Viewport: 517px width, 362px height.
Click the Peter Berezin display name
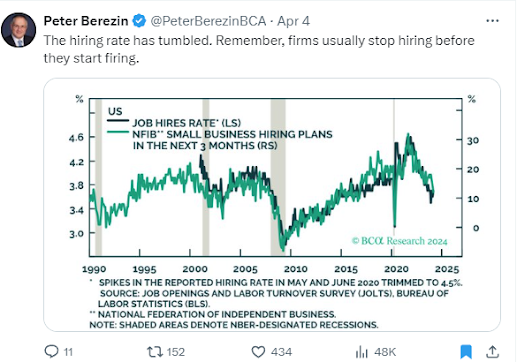(x=86, y=21)
